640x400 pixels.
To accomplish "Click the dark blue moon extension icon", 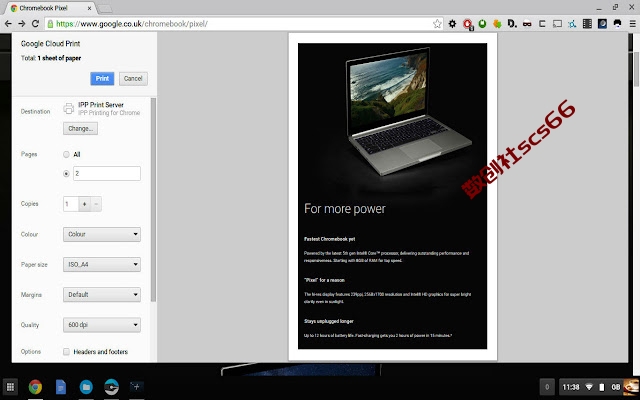I will (x=602, y=24).
